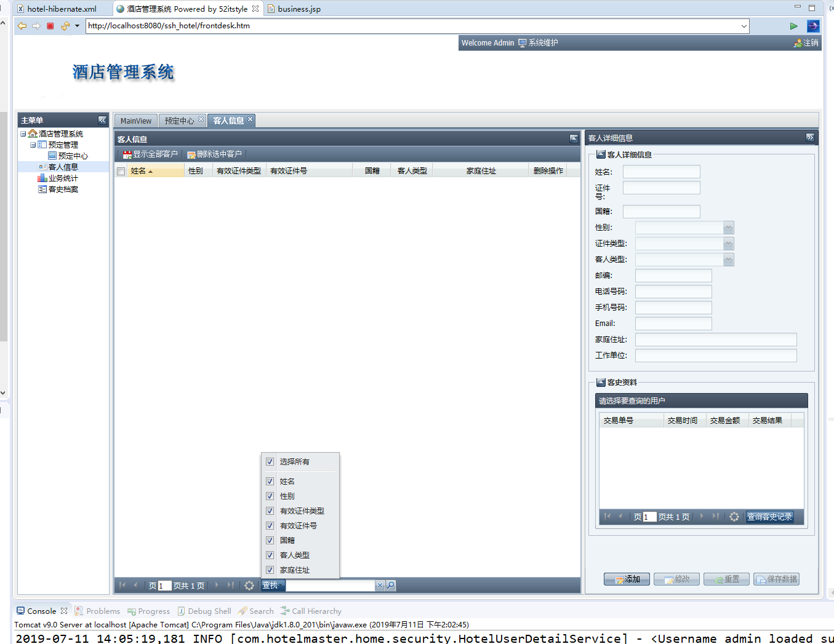Clear the customer search field

pyautogui.click(x=380, y=586)
